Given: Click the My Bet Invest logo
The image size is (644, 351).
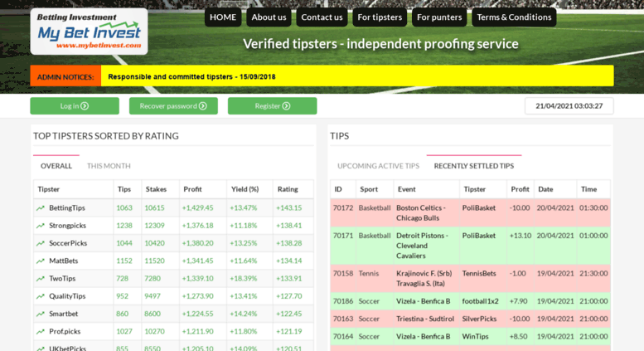Looking at the screenshot, I should [89, 32].
